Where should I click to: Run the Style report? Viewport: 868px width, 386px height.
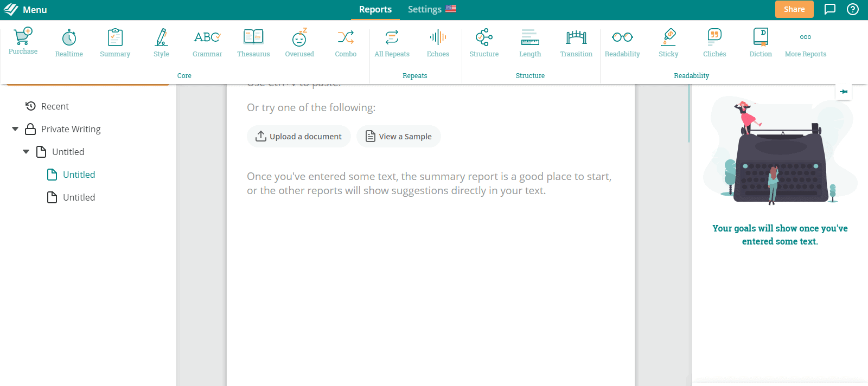tap(161, 43)
